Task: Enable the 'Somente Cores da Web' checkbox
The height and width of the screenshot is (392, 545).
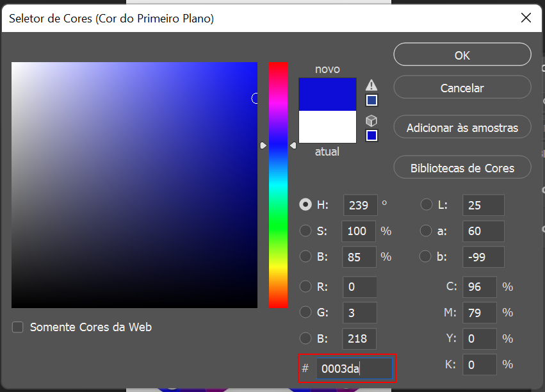Action: (17, 327)
